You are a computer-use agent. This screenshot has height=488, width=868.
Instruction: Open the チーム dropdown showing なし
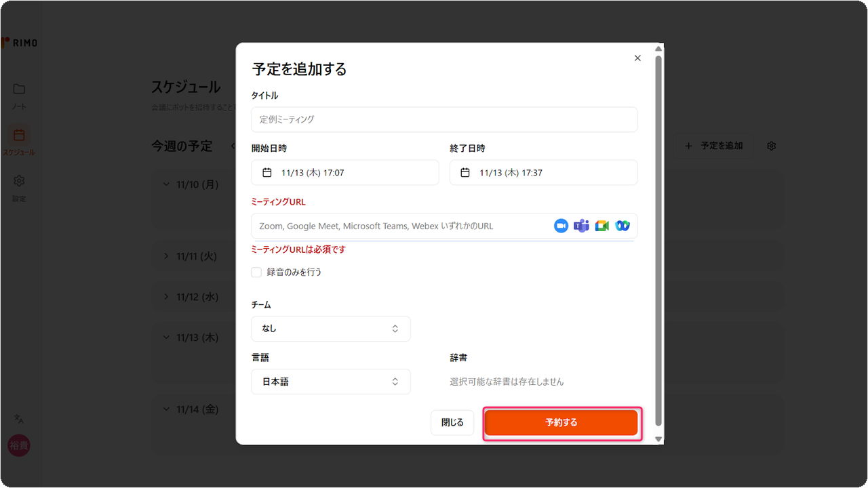pos(331,329)
